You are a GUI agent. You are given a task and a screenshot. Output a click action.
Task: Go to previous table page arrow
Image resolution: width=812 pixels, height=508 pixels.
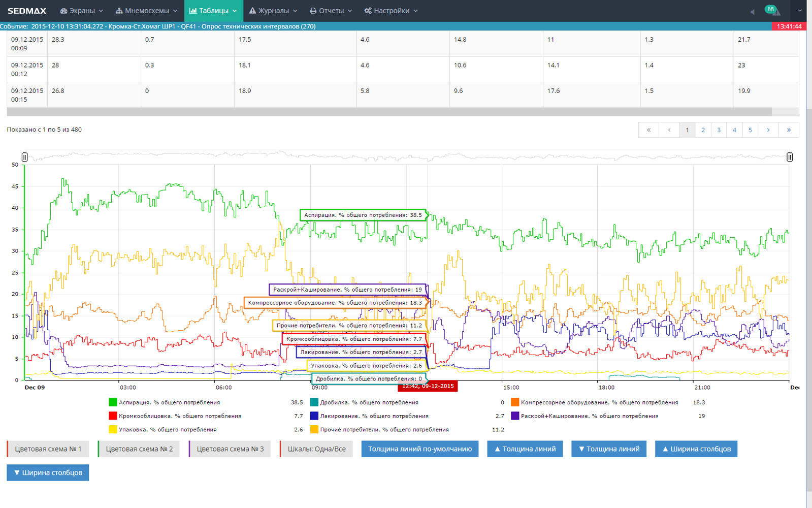(x=669, y=130)
